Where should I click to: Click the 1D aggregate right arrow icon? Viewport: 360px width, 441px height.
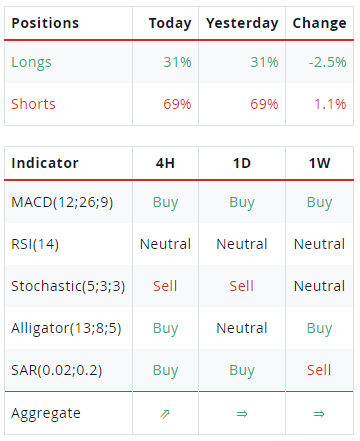[x=242, y=414]
